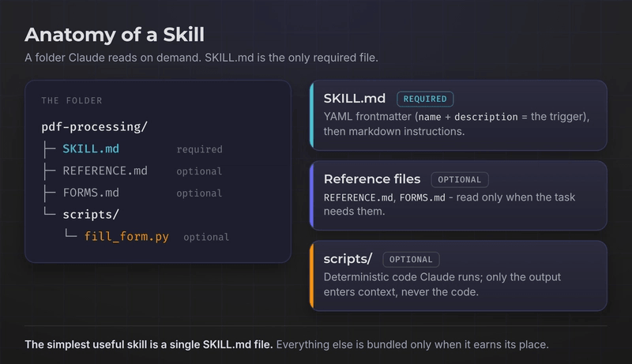Click 'Everything else is bundled only' sentence

(x=412, y=345)
